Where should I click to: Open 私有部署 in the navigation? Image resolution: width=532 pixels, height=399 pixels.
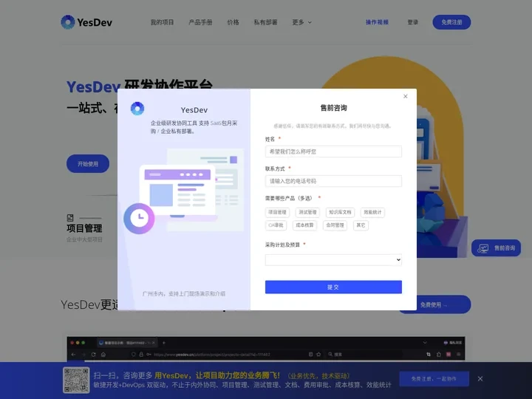click(266, 22)
